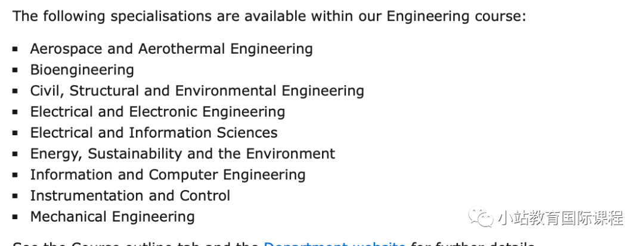644x246 pixels.
Task: Click Energy, Sustainability and the Environment
Action: (183, 154)
